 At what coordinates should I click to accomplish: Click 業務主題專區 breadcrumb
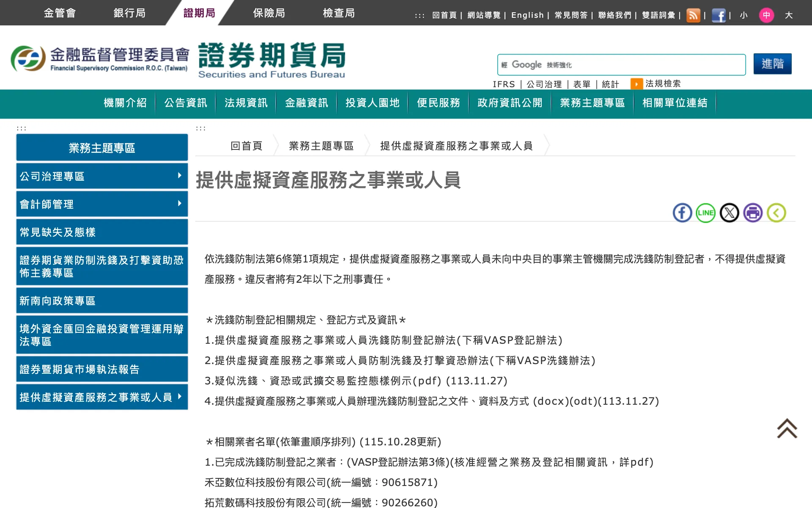pos(321,146)
